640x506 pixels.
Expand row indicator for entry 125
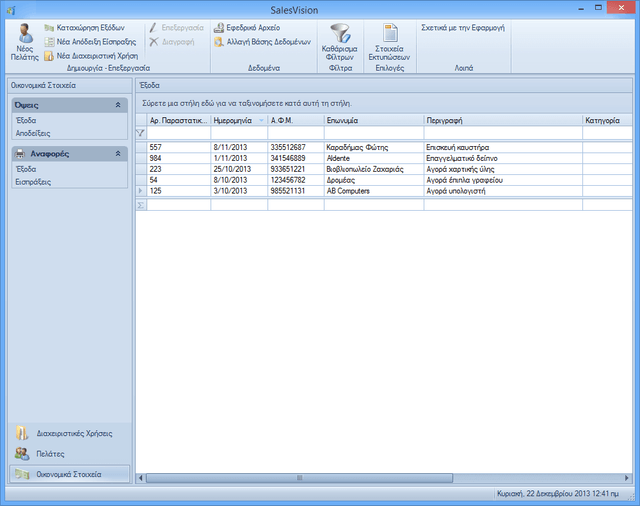(x=141, y=191)
